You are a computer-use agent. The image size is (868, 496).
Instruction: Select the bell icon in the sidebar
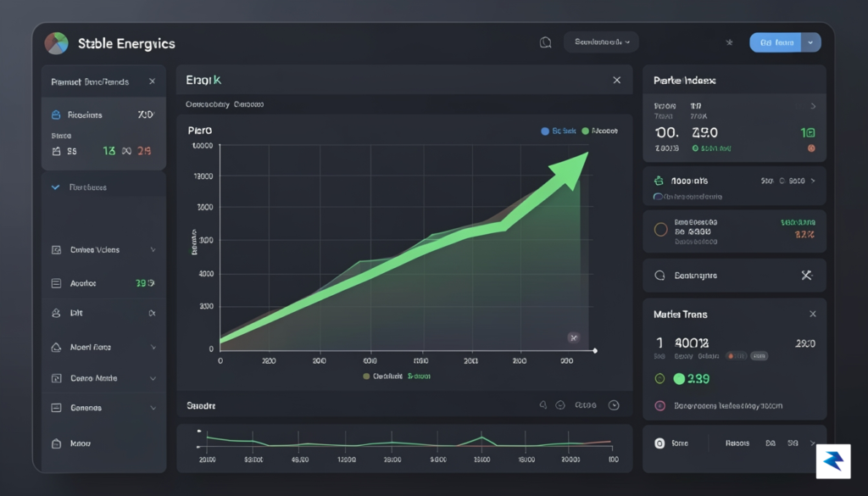point(56,347)
